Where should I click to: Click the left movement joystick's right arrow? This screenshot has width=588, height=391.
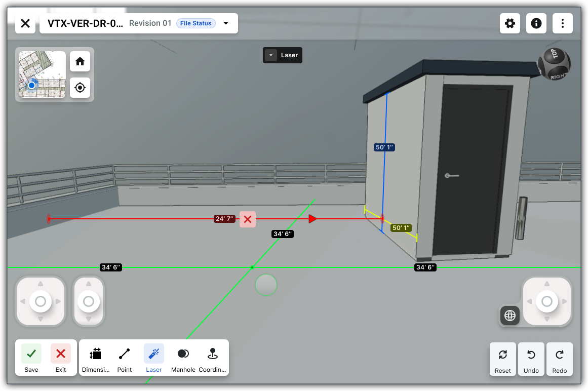click(x=58, y=301)
